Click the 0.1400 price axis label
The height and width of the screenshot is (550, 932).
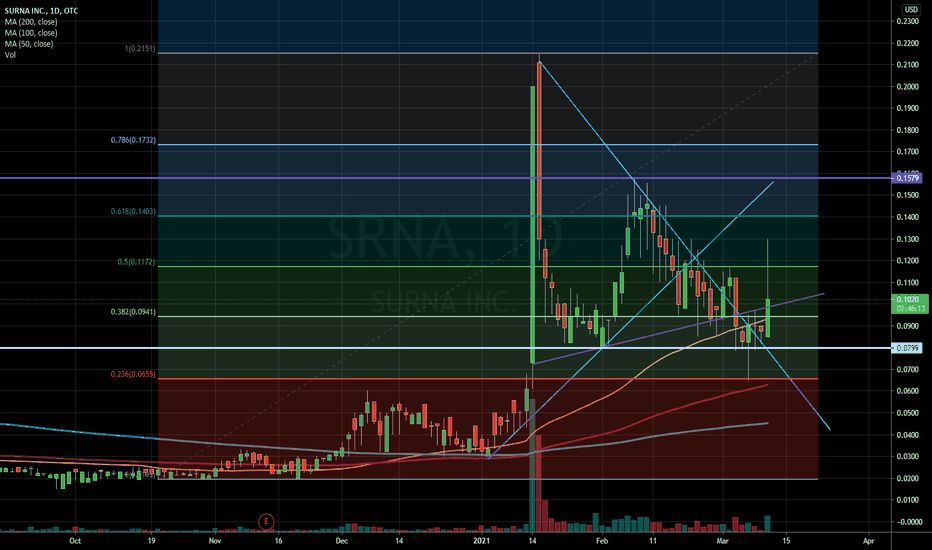point(907,217)
